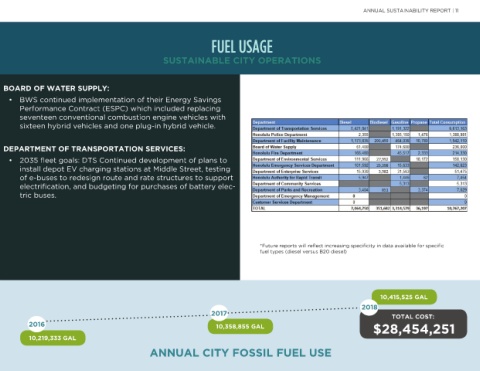This screenshot has height=371, width=480.
Task: Select the Honolulu Police Department table row
Action: [x=359, y=134]
